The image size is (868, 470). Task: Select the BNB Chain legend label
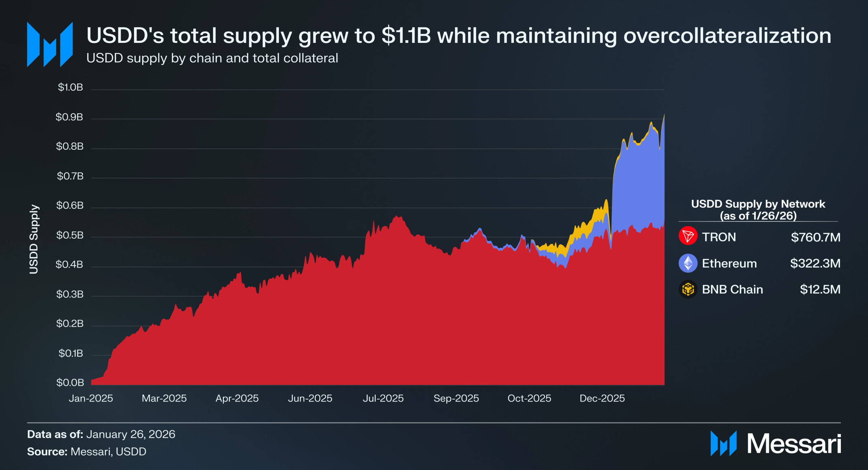tap(732, 289)
